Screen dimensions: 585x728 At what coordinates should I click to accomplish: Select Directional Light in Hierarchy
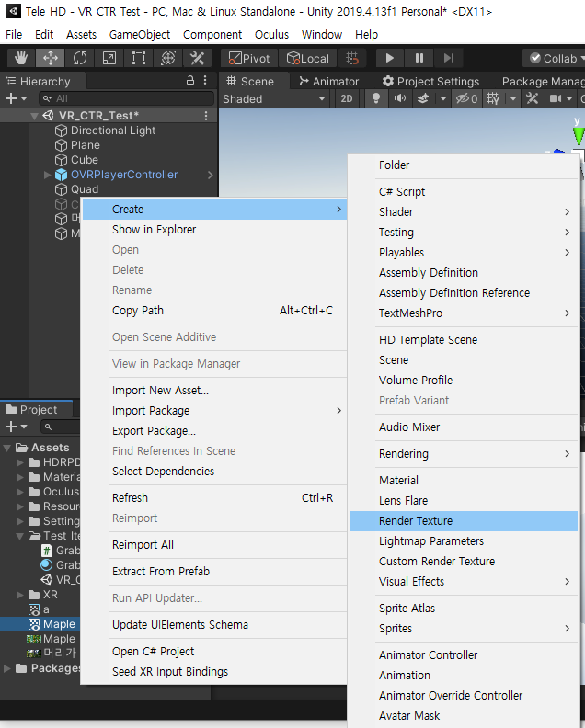[x=113, y=131]
